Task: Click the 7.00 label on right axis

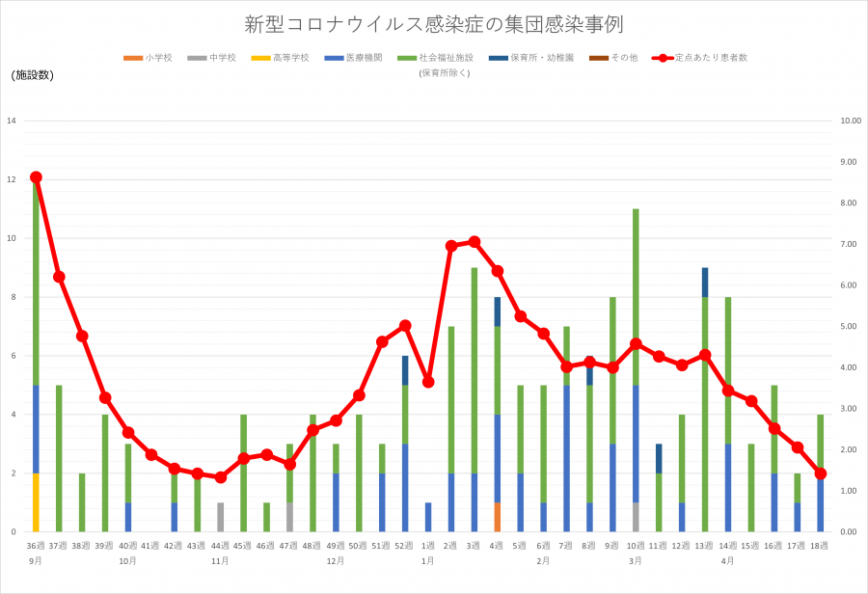Action: click(x=849, y=244)
